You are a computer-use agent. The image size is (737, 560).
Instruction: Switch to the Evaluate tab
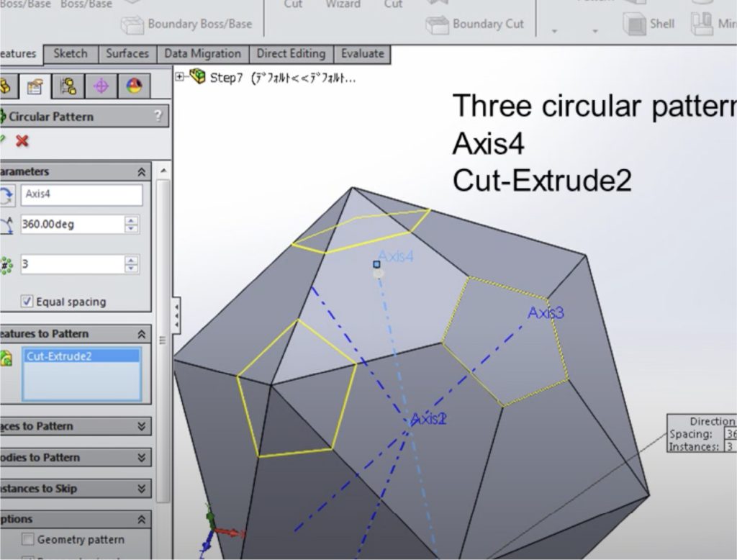(363, 53)
